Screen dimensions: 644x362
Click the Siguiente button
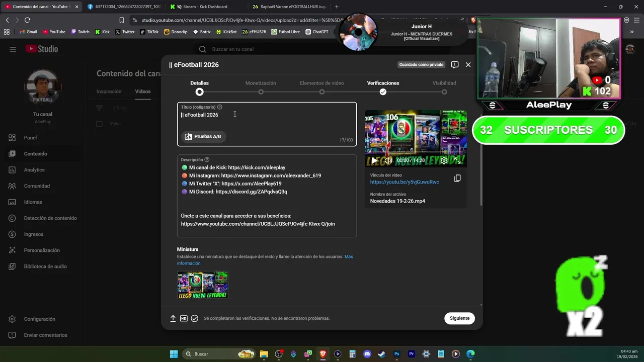(459, 318)
